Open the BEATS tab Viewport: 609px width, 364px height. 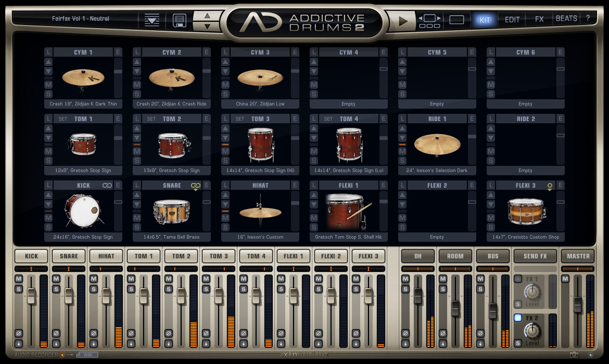[x=566, y=18]
